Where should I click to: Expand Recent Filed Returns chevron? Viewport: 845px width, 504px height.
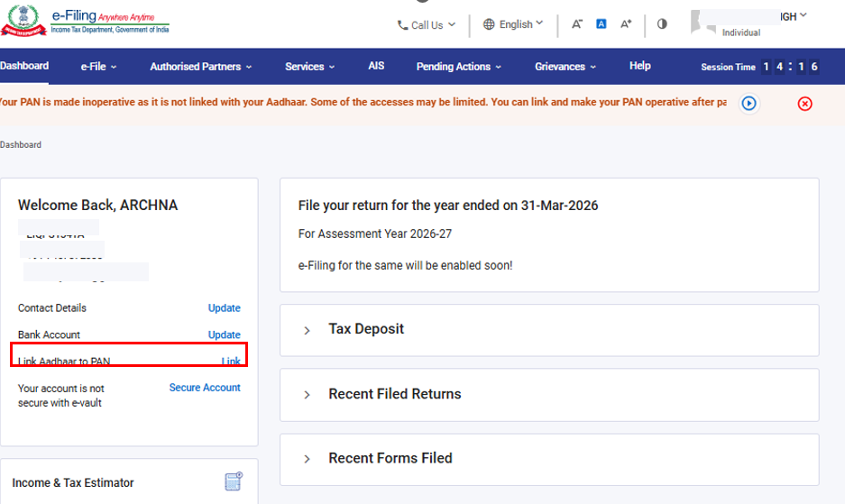click(x=307, y=395)
